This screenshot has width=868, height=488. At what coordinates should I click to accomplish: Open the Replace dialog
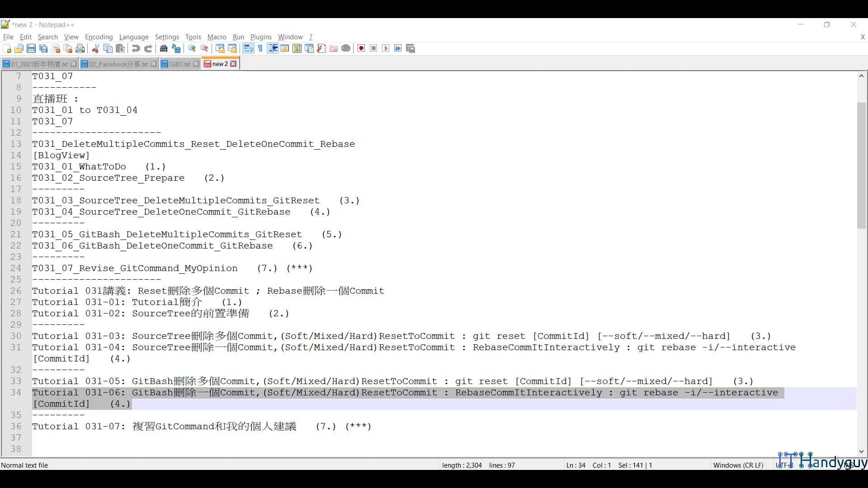pyautogui.click(x=176, y=48)
